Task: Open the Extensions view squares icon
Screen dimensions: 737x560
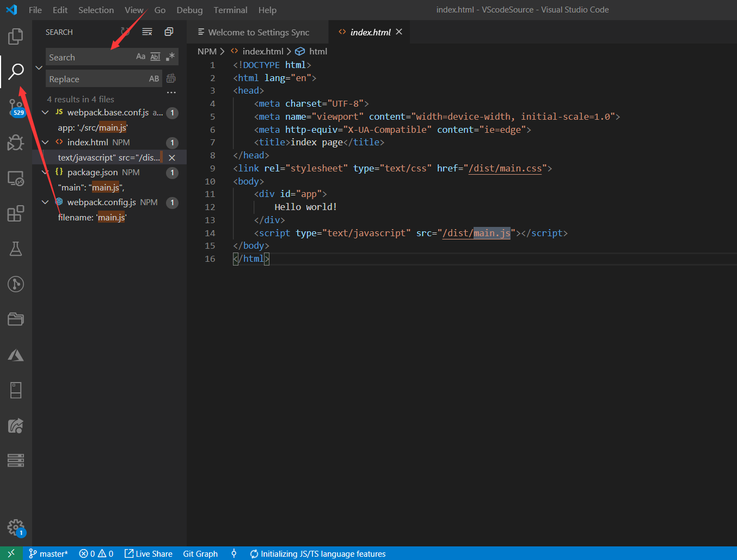Action: pos(16,213)
